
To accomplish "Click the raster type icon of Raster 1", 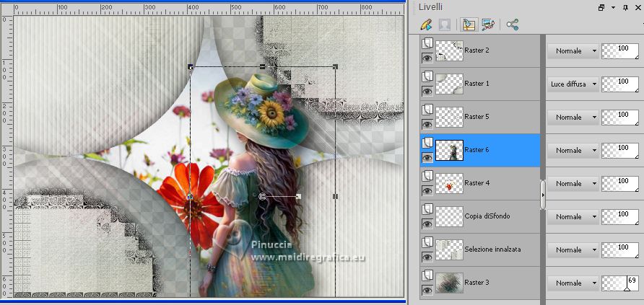I will point(427,76).
